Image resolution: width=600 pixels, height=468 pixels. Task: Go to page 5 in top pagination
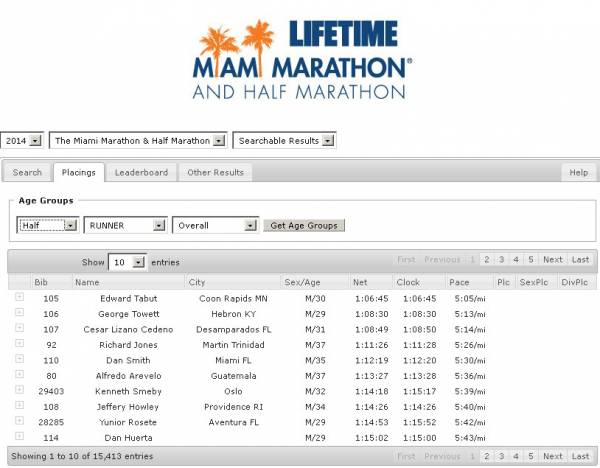click(x=531, y=260)
